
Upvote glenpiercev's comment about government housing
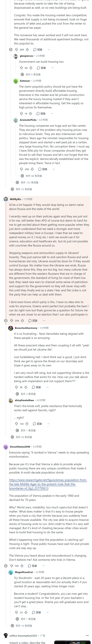coord(21,68)
